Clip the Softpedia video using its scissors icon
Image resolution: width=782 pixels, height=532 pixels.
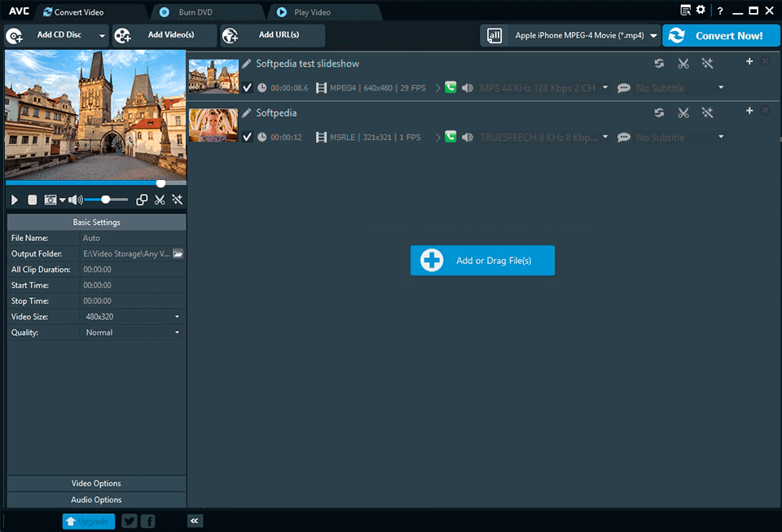tap(683, 112)
